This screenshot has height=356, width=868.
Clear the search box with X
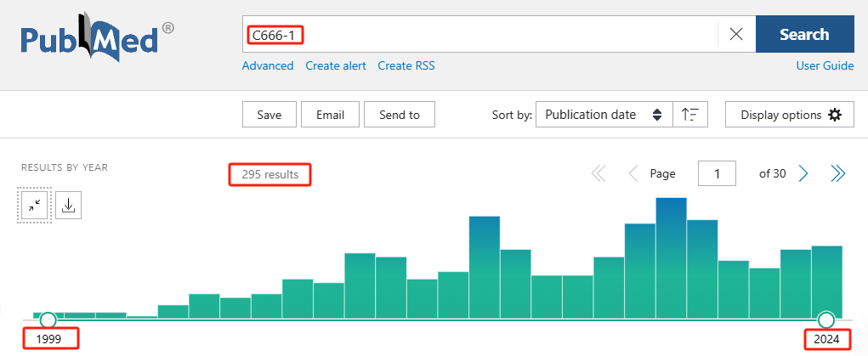(736, 34)
